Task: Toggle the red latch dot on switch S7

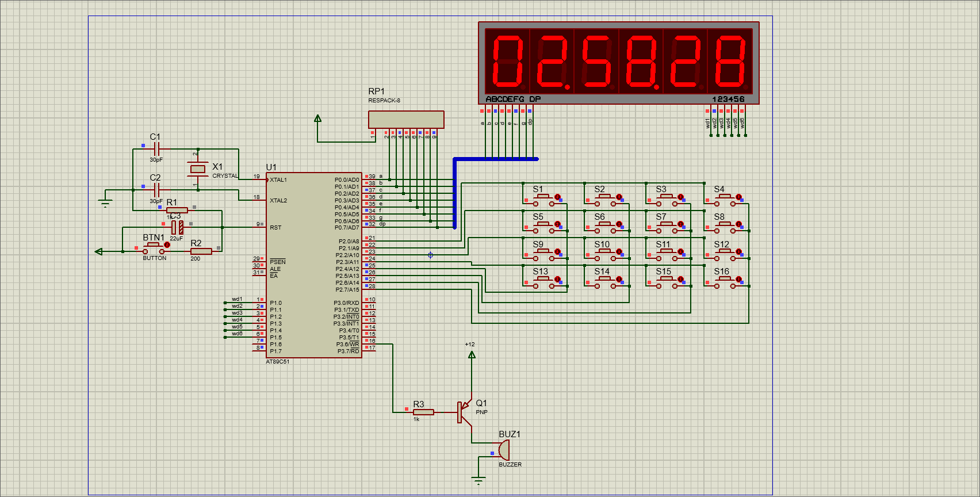Action: click(680, 224)
